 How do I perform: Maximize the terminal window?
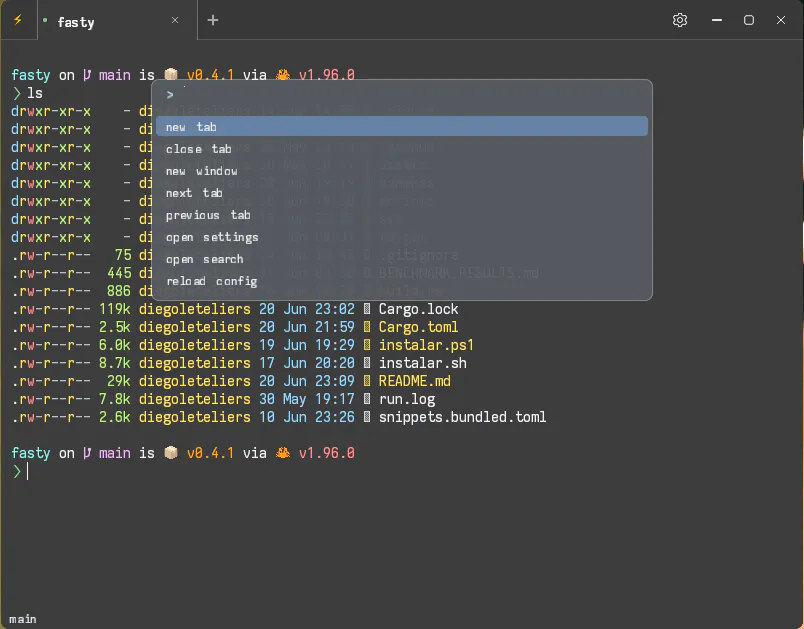[749, 20]
